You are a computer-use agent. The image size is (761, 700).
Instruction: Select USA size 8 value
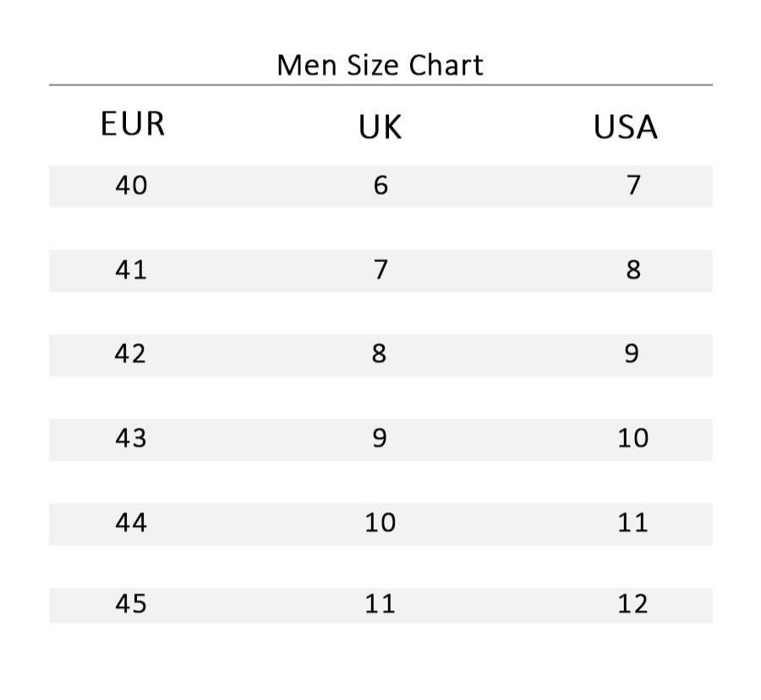pyautogui.click(x=633, y=271)
